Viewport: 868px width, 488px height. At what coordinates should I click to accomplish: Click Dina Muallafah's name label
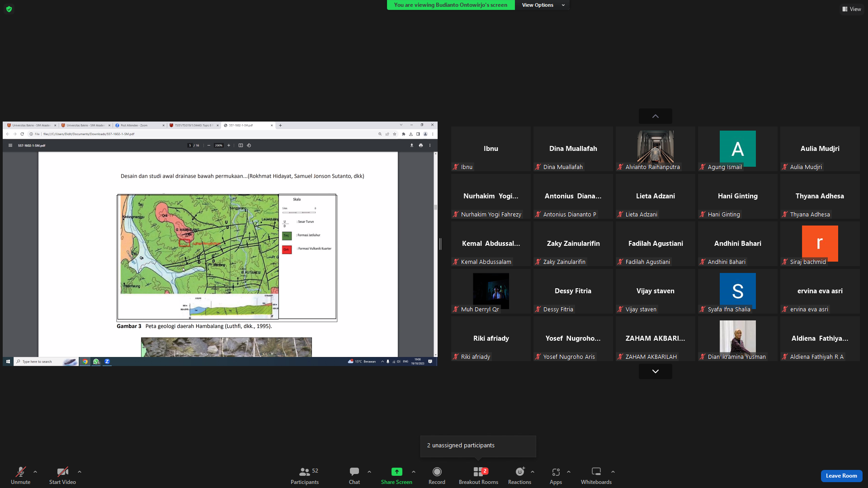[563, 167]
